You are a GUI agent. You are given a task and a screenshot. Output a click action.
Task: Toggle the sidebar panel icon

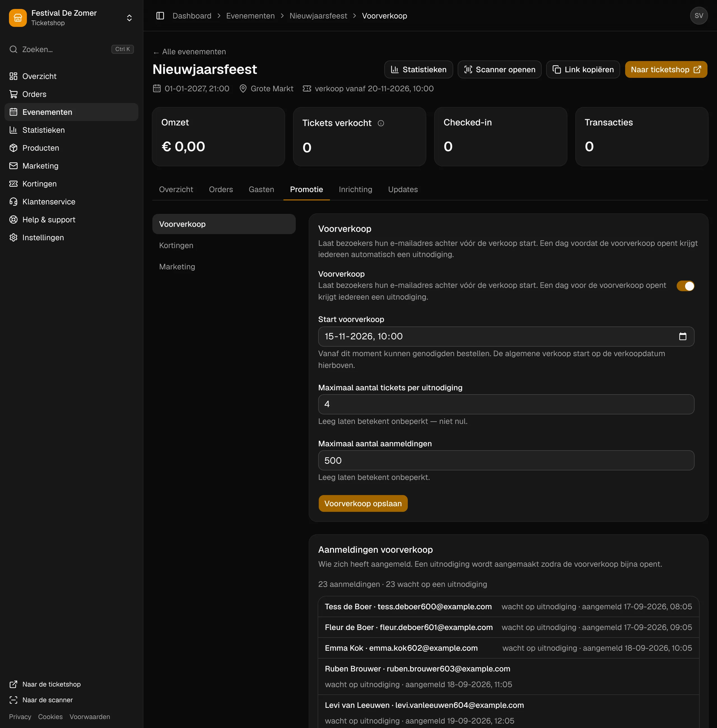tap(160, 16)
